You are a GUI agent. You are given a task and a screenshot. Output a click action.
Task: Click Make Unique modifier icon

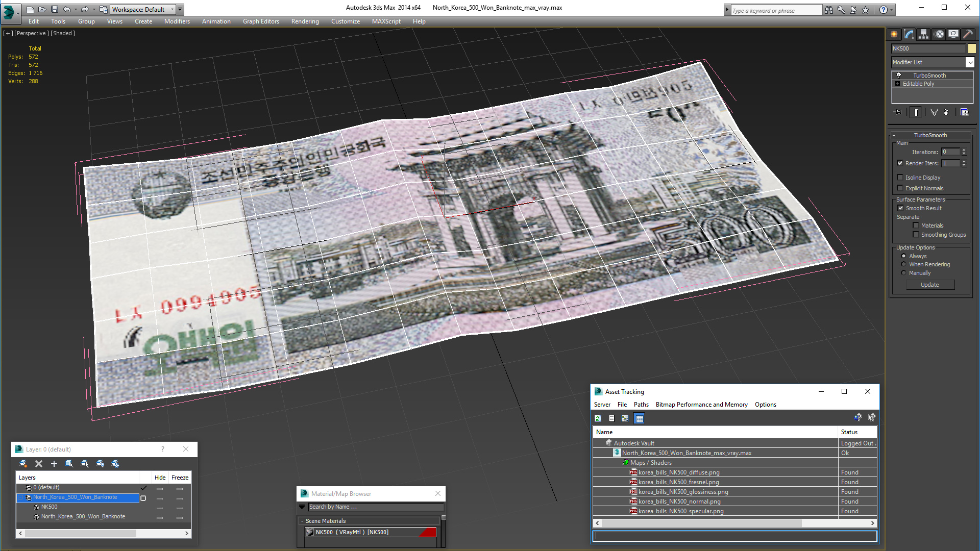[934, 112]
